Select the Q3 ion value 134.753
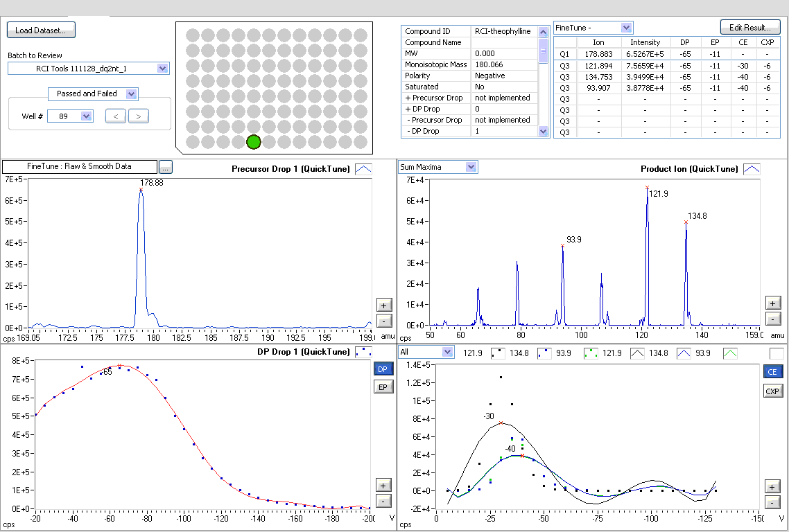This screenshot has width=789, height=532. (x=598, y=77)
